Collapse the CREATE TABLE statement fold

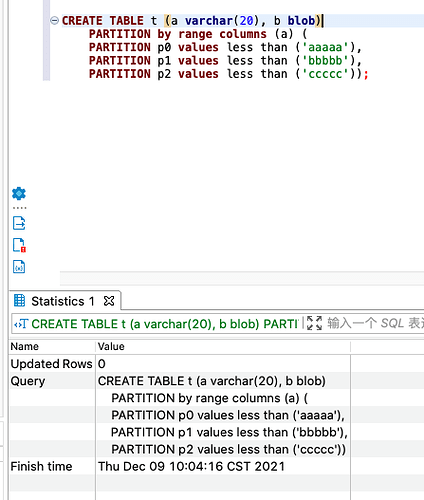[x=54, y=21]
